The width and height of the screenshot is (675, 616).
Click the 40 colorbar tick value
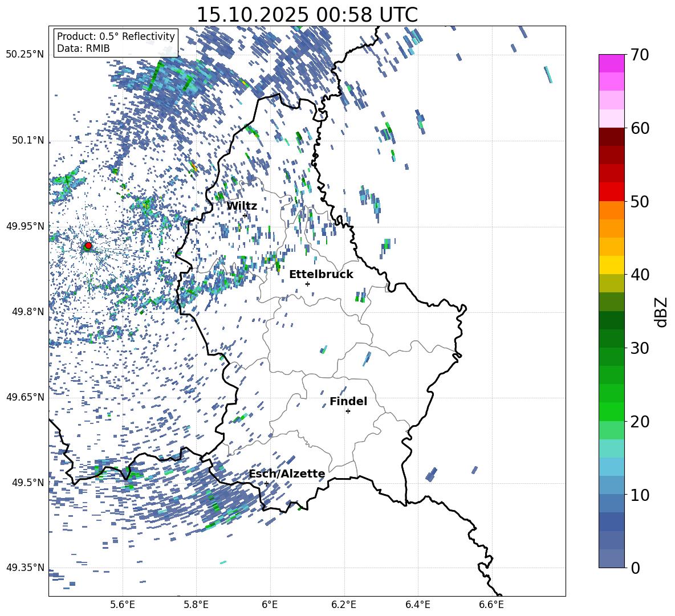640,275
